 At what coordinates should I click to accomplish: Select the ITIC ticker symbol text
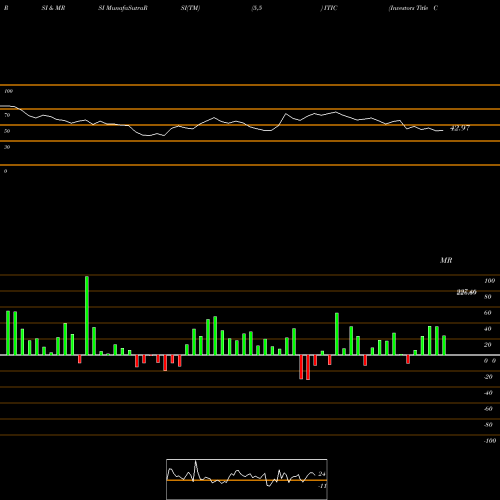coord(330,8)
